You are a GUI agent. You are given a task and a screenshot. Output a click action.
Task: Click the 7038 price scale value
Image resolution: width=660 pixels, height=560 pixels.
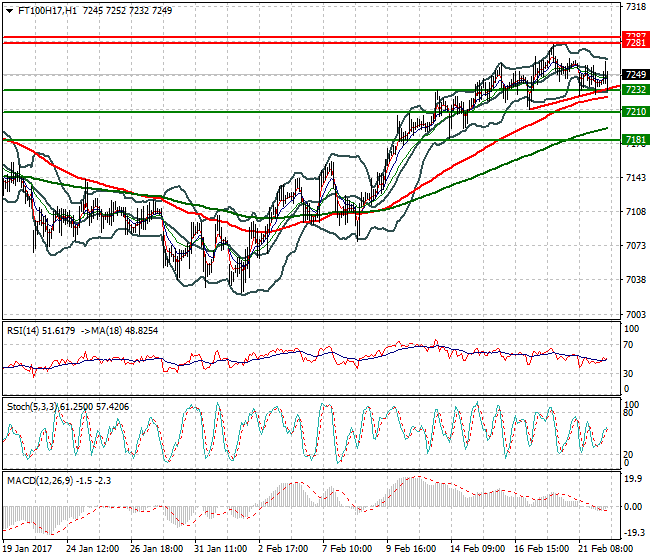[636, 280]
